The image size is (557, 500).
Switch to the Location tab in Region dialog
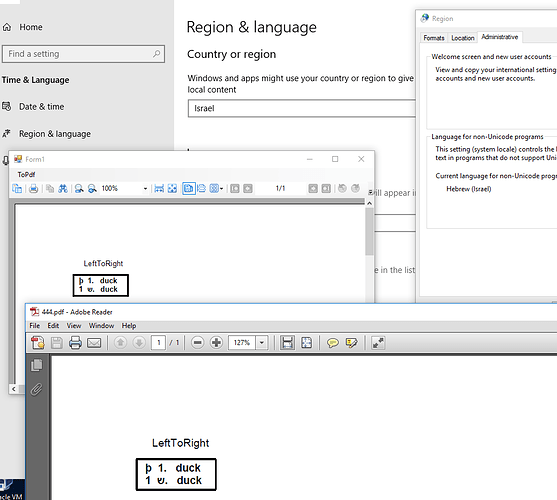463,38
